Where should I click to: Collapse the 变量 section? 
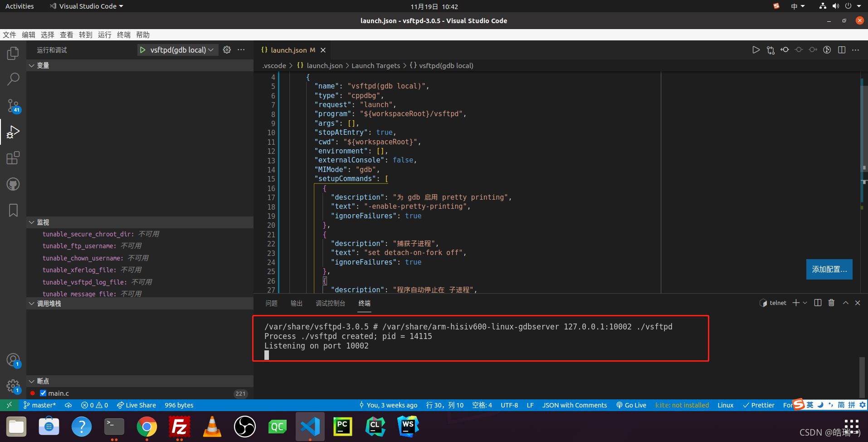(140, 65)
